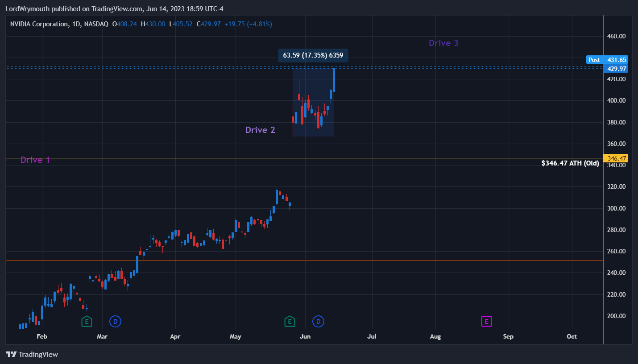Click the Jun label on time axis
The image size is (638, 364).
(x=305, y=336)
